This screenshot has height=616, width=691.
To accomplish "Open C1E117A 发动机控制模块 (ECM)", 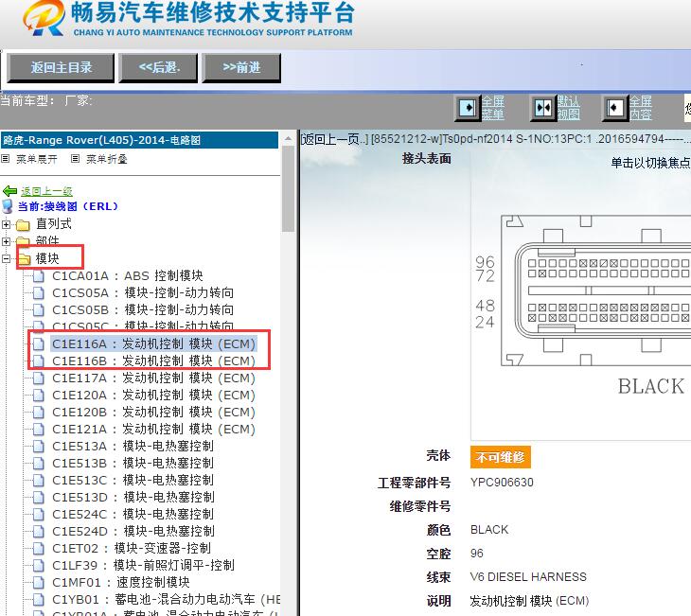I will 153,378.
